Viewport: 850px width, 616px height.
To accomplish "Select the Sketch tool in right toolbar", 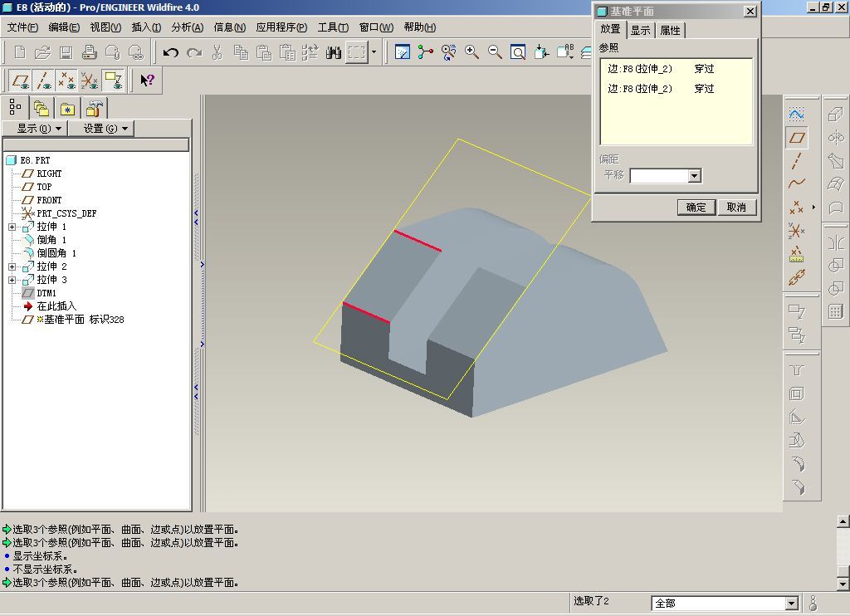I will [x=796, y=114].
